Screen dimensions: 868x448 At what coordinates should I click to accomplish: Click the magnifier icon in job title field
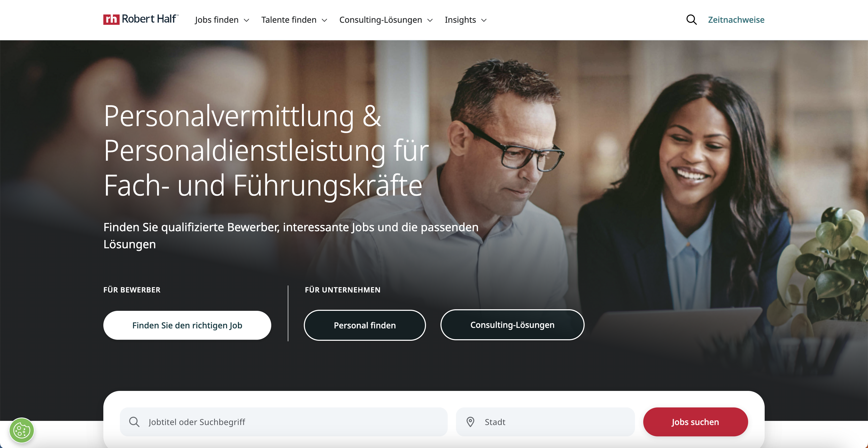pyautogui.click(x=134, y=422)
